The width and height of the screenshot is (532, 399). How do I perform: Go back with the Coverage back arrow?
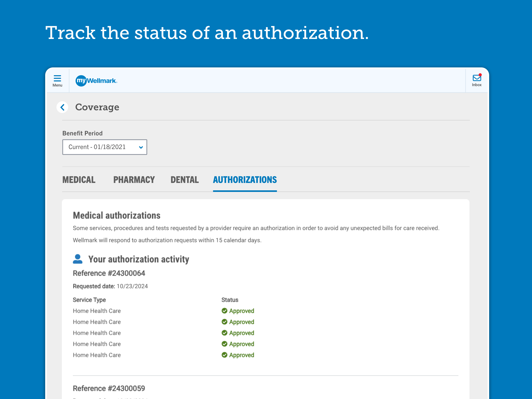(x=62, y=107)
